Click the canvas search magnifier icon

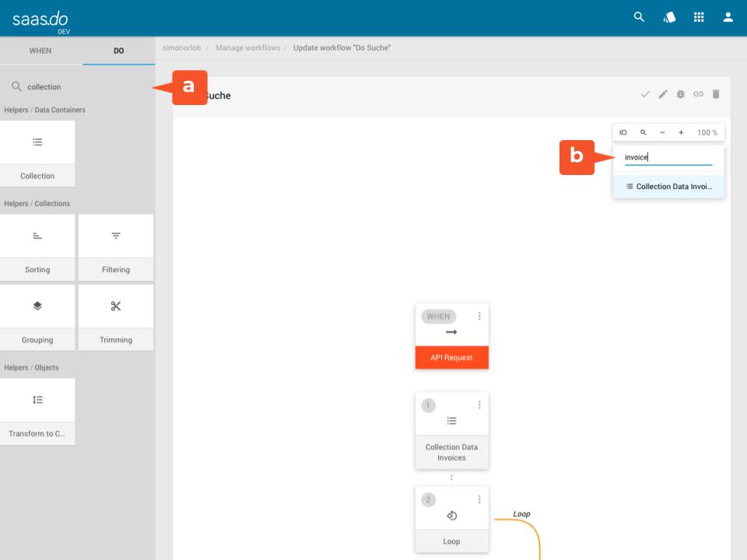[x=644, y=133]
